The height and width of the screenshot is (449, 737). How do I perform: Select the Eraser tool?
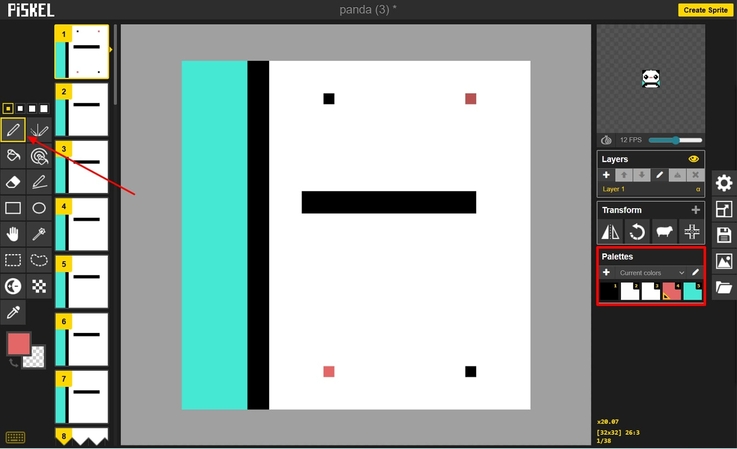[x=13, y=182]
